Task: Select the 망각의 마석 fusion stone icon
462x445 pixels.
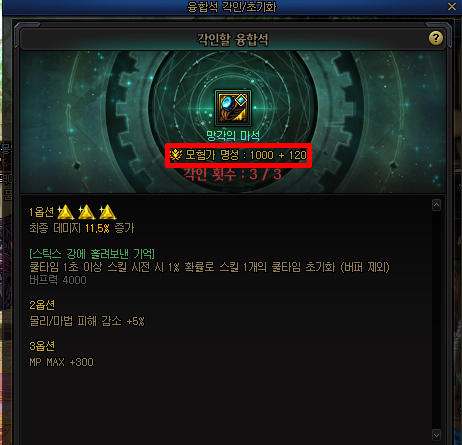Action: tap(233, 108)
